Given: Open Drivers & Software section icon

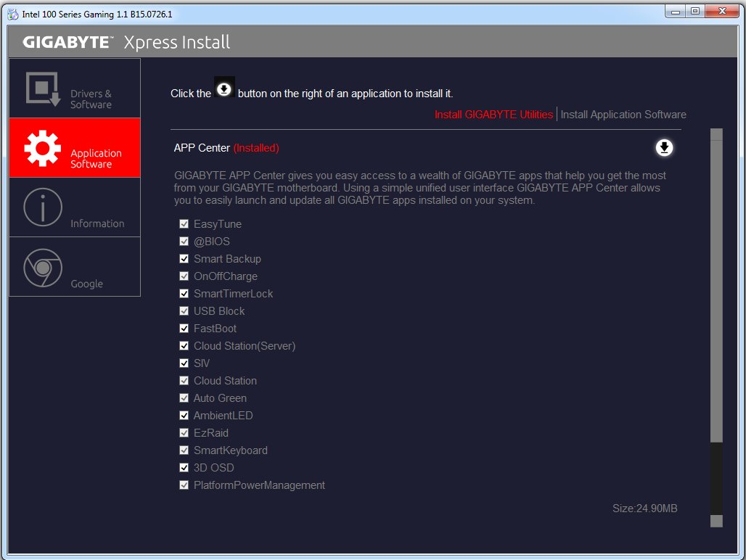Looking at the screenshot, I should click(x=43, y=88).
